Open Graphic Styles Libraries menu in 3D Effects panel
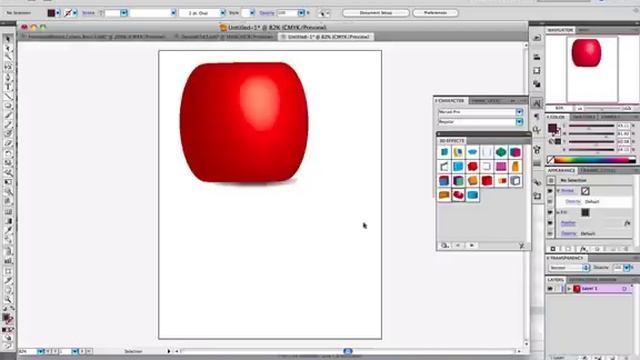The width and height of the screenshot is (640, 360). click(444, 245)
